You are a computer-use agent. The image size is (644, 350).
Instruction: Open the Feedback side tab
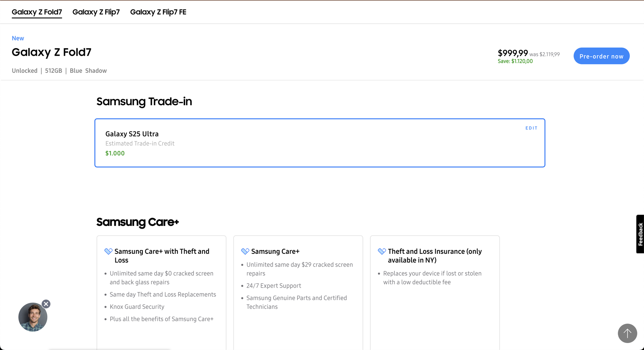[x=640, y=234]
